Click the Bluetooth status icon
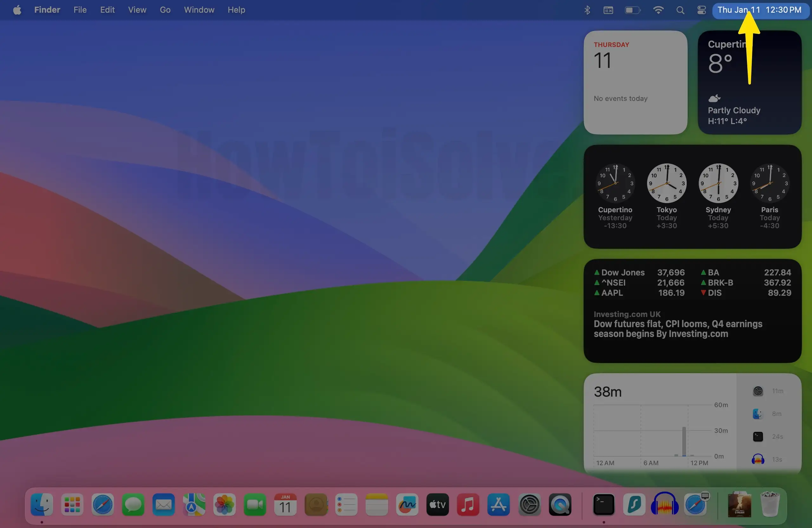Image resolution: width=812 pixels, height=528 pixels. point(587,10)
